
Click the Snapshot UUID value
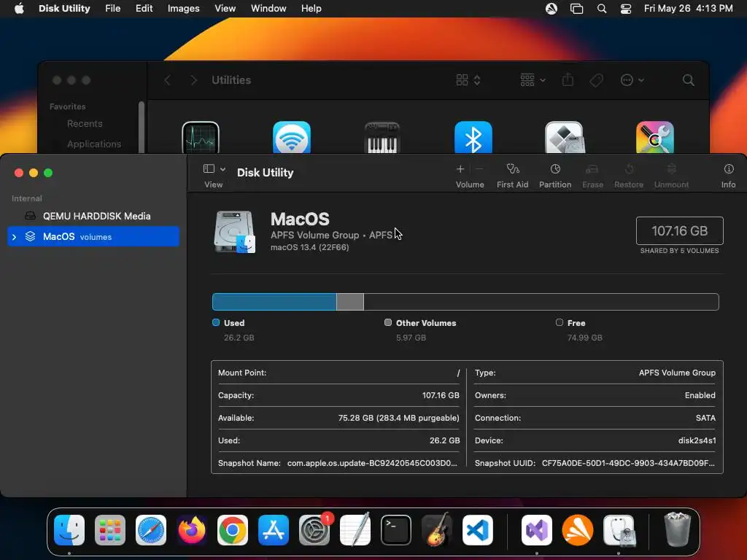pyautogui.click(x=628, y=463)
